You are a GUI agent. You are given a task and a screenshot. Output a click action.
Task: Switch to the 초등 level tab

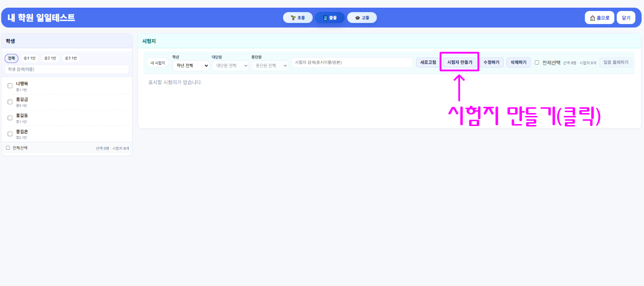point(297,18)
